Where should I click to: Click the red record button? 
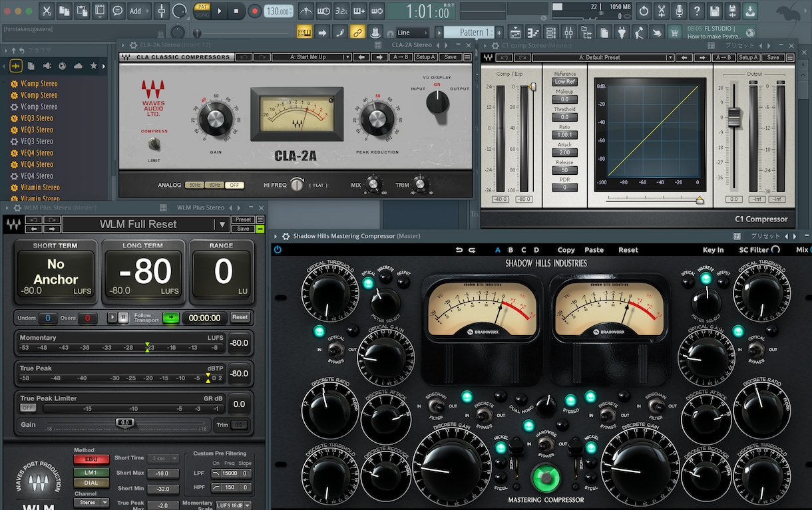(254, 11)
